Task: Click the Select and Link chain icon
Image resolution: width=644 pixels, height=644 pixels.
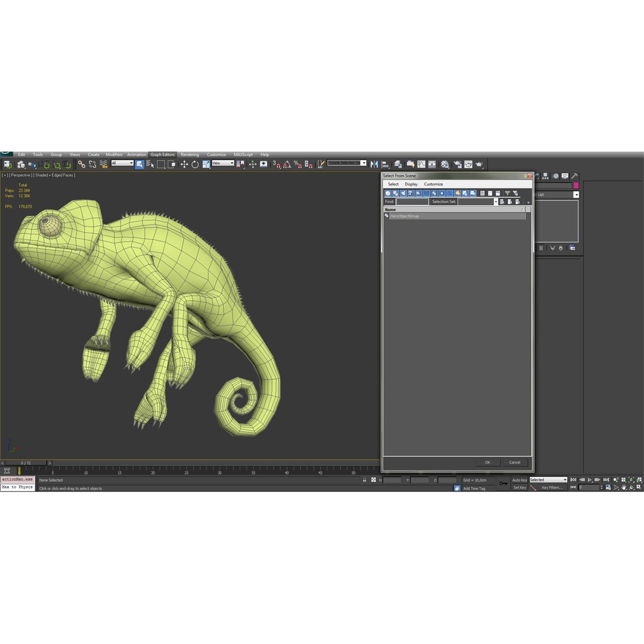Action: click(82, 165)
